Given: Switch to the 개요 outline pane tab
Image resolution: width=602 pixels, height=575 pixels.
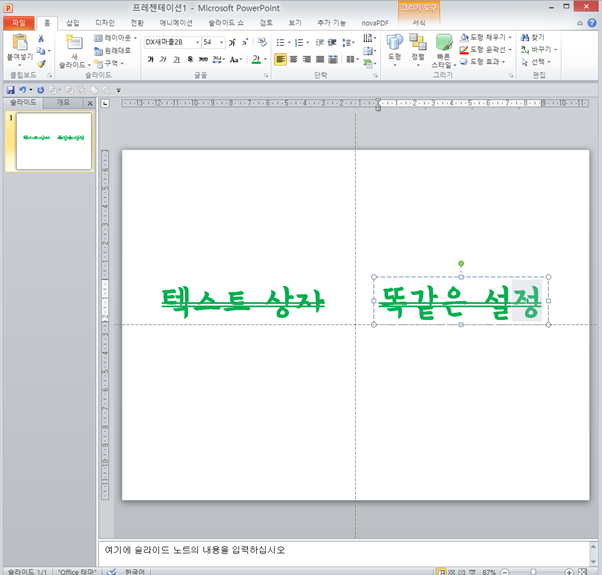Looking at the screenshot, I should tap(63, 102).
